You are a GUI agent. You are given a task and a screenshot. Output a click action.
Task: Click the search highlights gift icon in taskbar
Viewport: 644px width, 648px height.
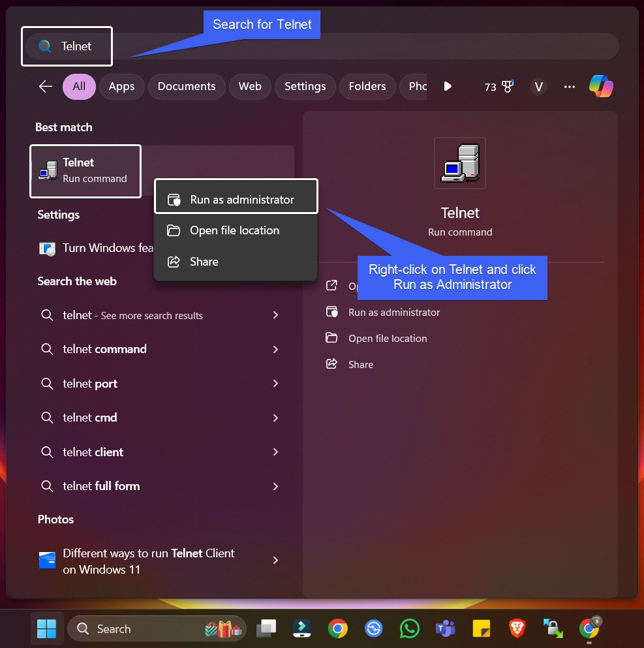pos(224,629)
